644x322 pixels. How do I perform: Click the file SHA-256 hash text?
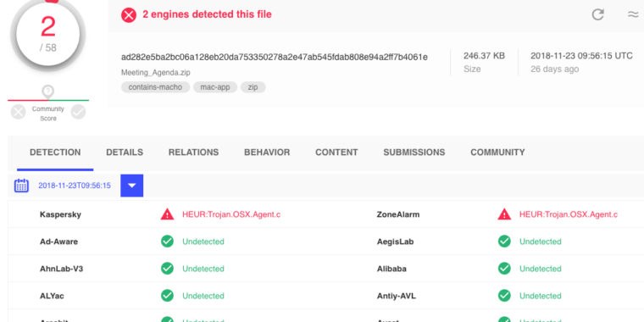point(275,57)
